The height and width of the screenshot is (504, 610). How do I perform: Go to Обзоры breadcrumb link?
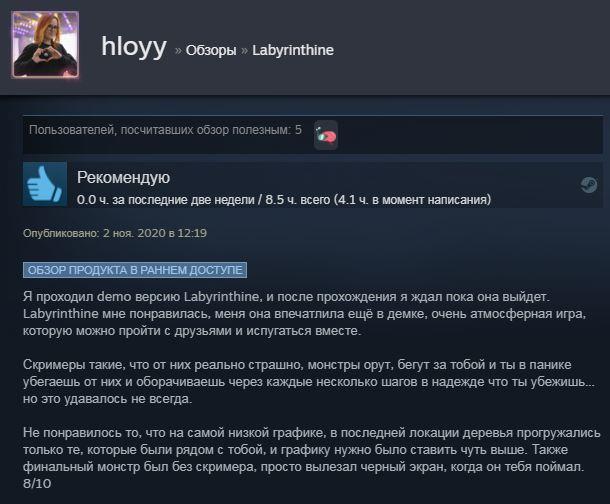pos(211,50)
